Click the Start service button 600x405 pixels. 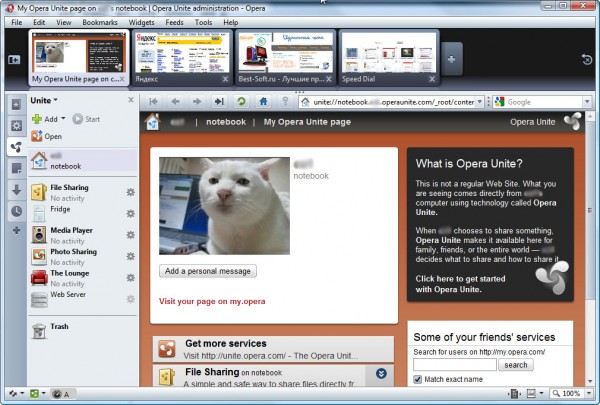(x=86, y=119)
